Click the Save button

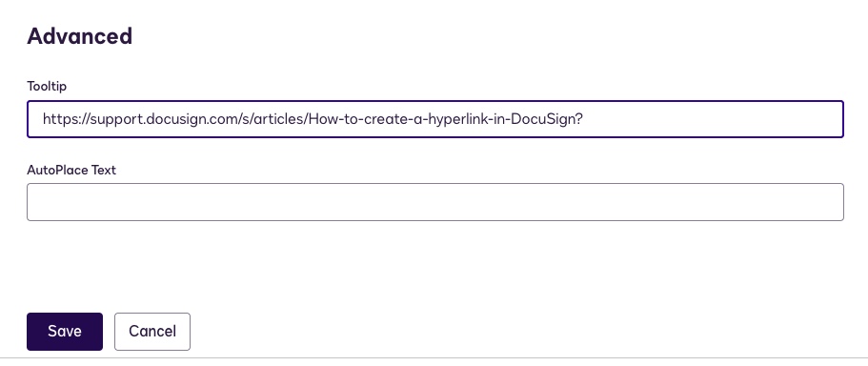tap(65, 331)
